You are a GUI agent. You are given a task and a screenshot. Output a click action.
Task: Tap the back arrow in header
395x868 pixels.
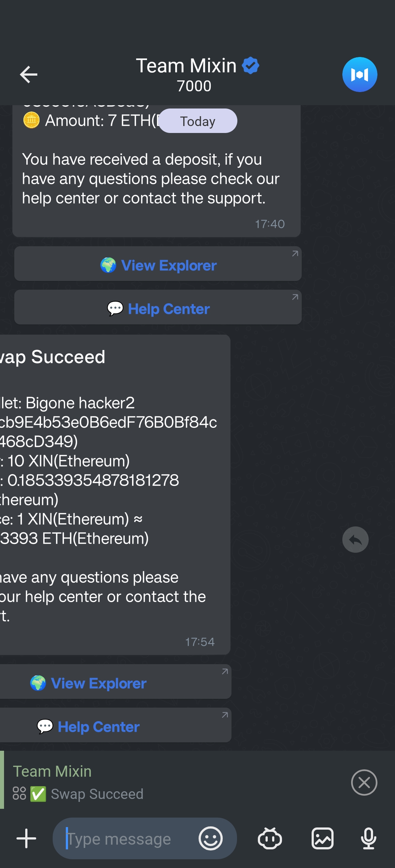click(x=29, y=75)
